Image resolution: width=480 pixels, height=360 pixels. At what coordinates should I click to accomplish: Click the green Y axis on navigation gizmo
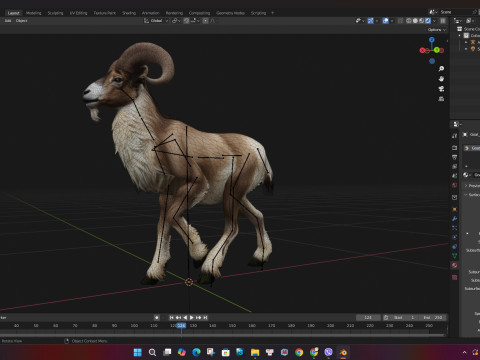click(437, 50)
